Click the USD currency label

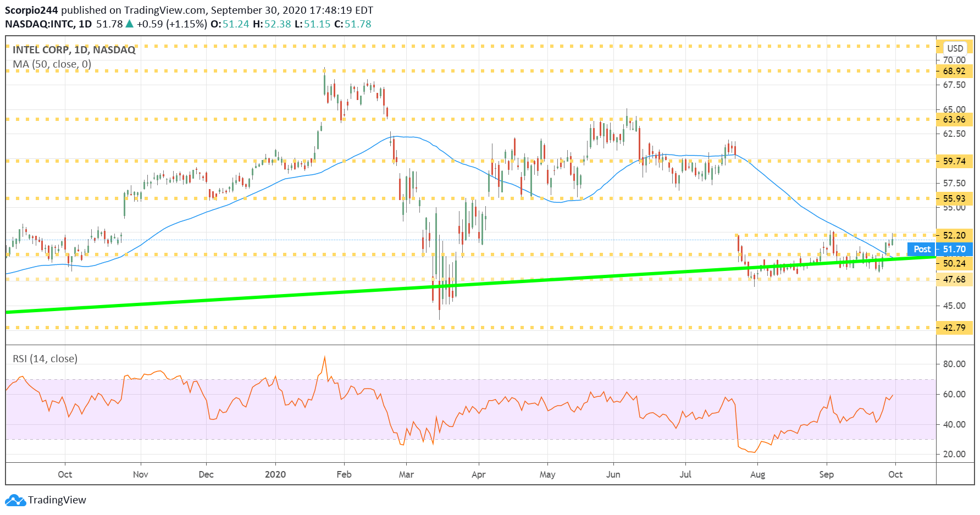(955, 48)
